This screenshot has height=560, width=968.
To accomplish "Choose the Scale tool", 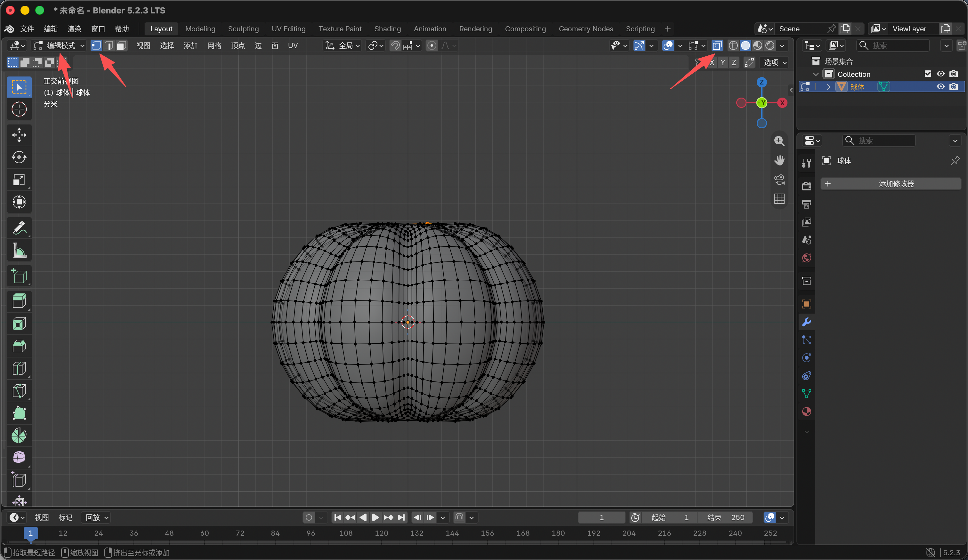I will (19, 180).
